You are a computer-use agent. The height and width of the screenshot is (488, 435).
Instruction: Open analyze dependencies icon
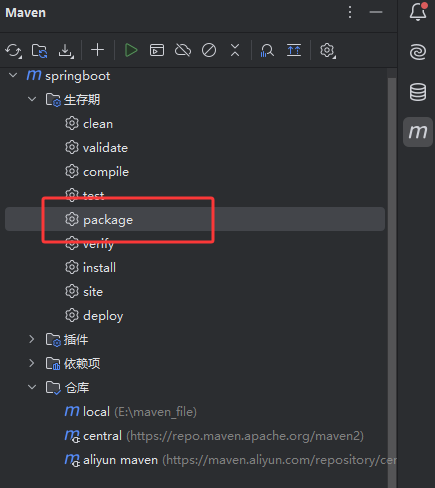tap(267, 50)
